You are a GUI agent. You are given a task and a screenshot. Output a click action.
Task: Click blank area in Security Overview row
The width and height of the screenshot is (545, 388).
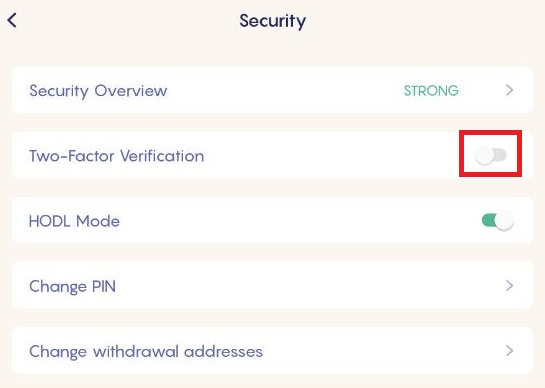[285, 90]
